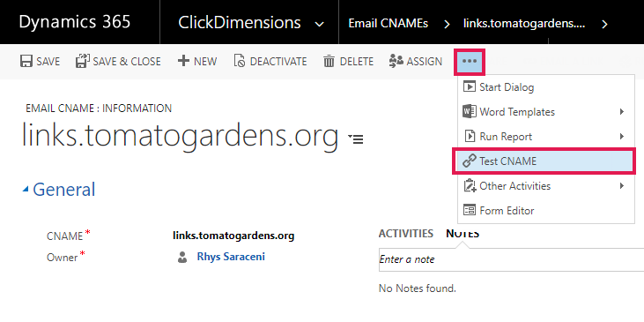Viewport: 644px width, 322px height.
Task: Click the plus icon for New
Action: [x=183, y=61]
